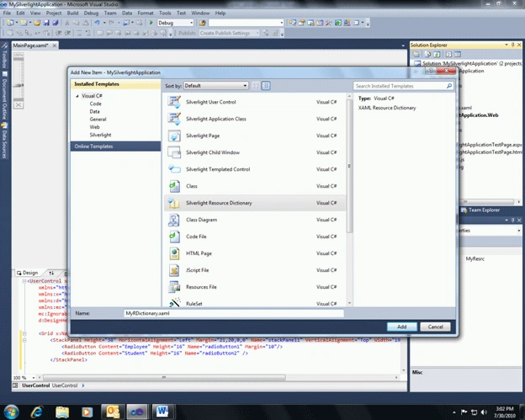
Task: Click the editor horizontal scrollbar
Action: [164, 377]
